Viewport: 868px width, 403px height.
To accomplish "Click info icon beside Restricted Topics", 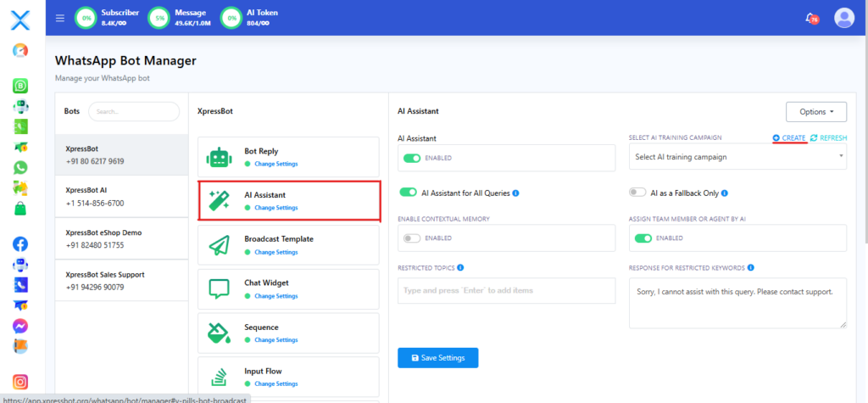I will [460, 268].
